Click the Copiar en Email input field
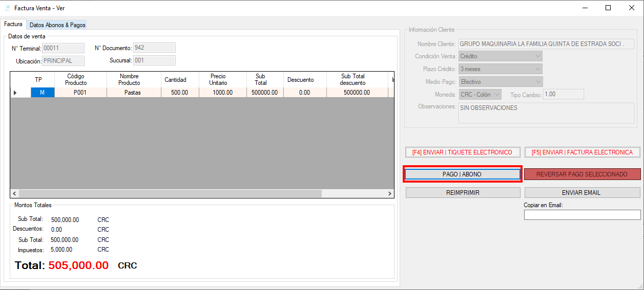The height and width of the screenshot is (290, 644). [582, 215]
